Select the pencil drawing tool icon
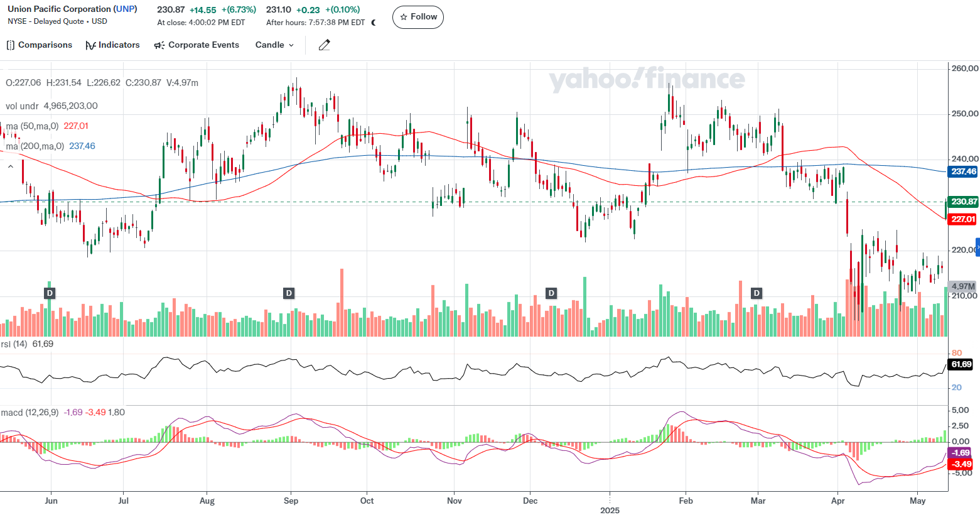980x515 pixels. pos(324,45)
